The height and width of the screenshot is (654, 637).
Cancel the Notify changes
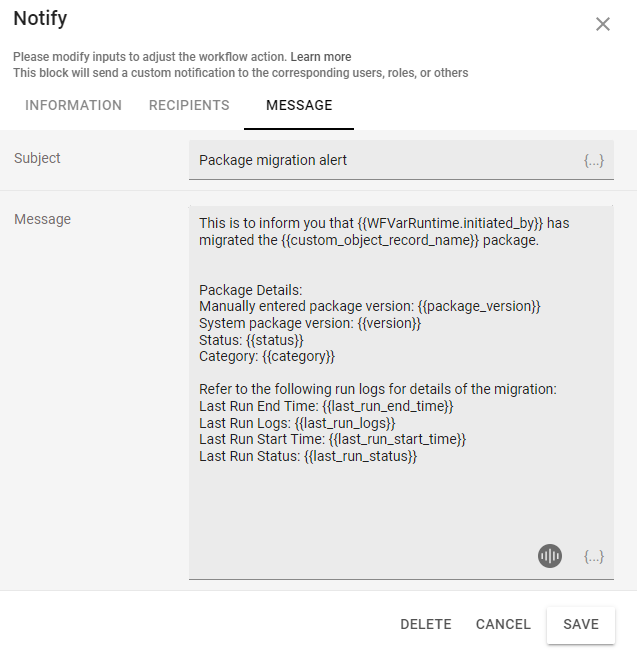tap(503, 624)
